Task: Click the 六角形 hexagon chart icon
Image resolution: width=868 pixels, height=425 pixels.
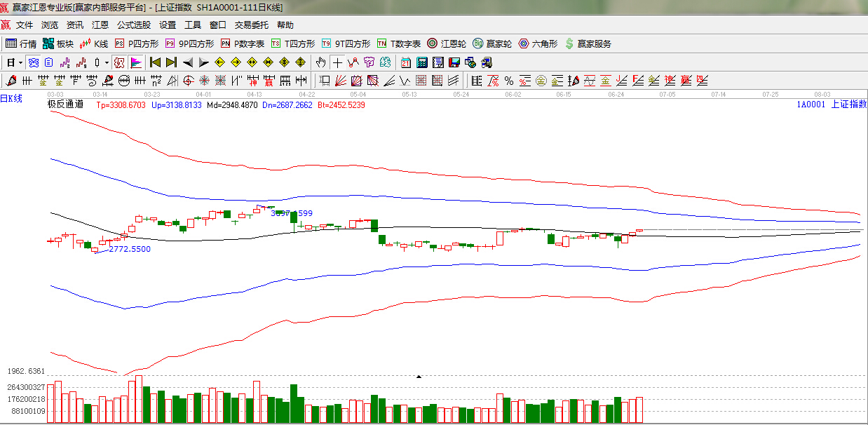Action: pos(538,43)
